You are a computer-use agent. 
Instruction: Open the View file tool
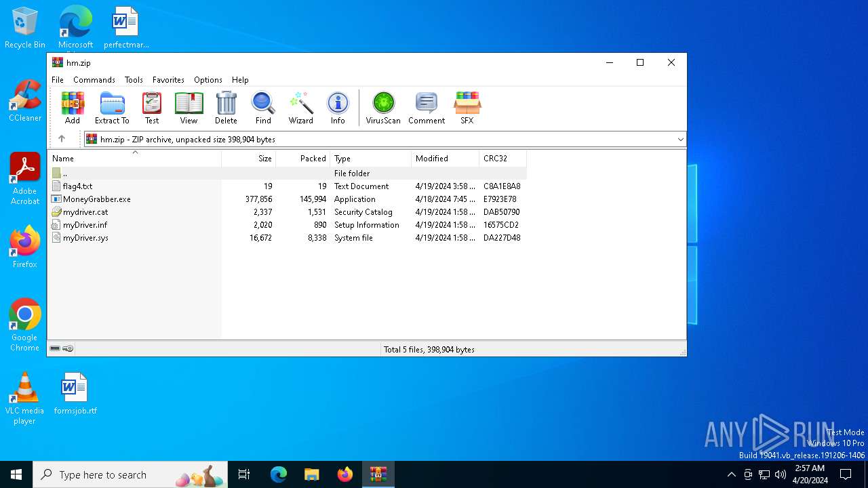pos(189,108)
